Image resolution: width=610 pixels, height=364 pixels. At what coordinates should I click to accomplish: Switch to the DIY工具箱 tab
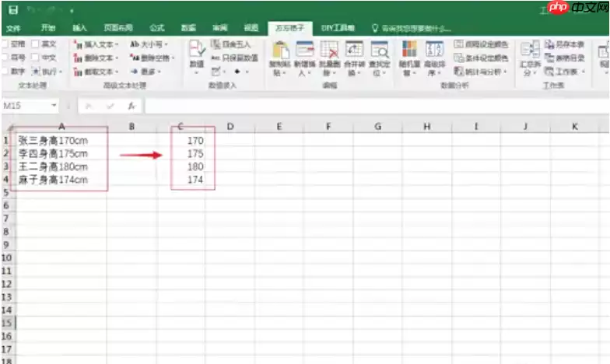(338, 28)
